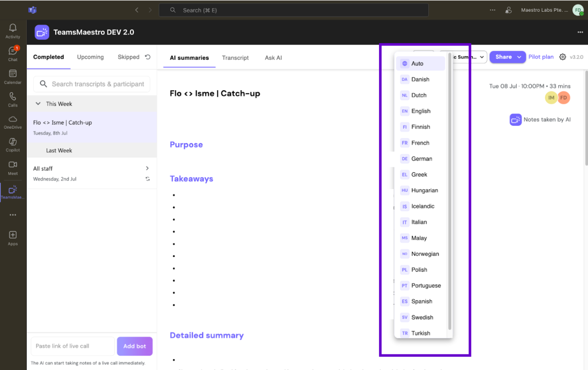Choose Swedish language option
Screen dimensions: 588x370
(x=421, y=317)
